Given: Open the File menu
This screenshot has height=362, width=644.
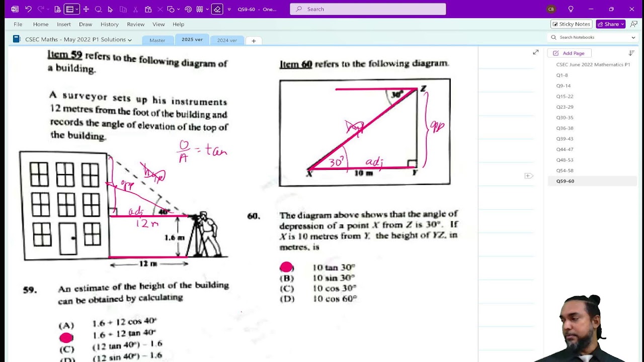Looking at the screenshot, I should (18, 24).
